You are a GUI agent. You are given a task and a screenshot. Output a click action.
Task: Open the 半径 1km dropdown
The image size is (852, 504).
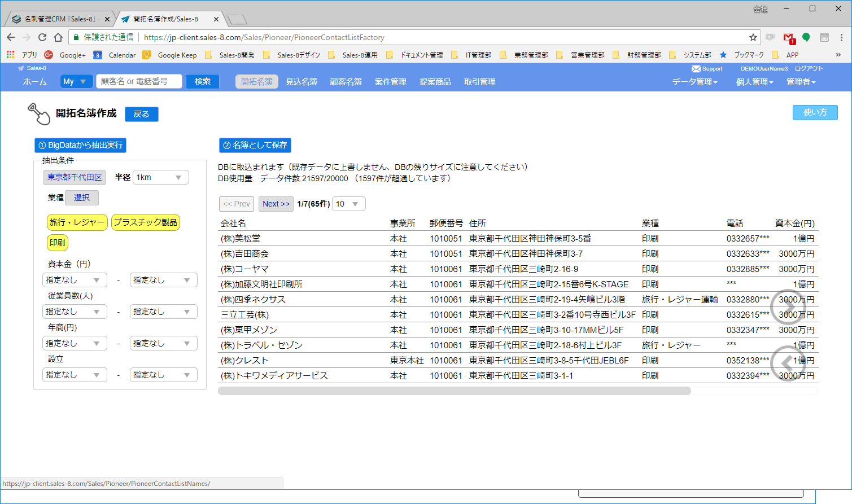tap(160, 177)
